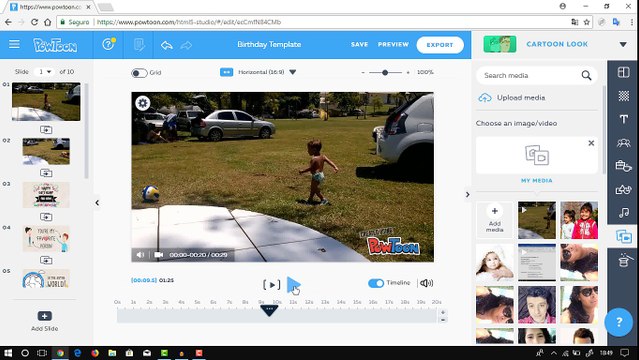Click zoom in plus button

click(x=408, y=73)
